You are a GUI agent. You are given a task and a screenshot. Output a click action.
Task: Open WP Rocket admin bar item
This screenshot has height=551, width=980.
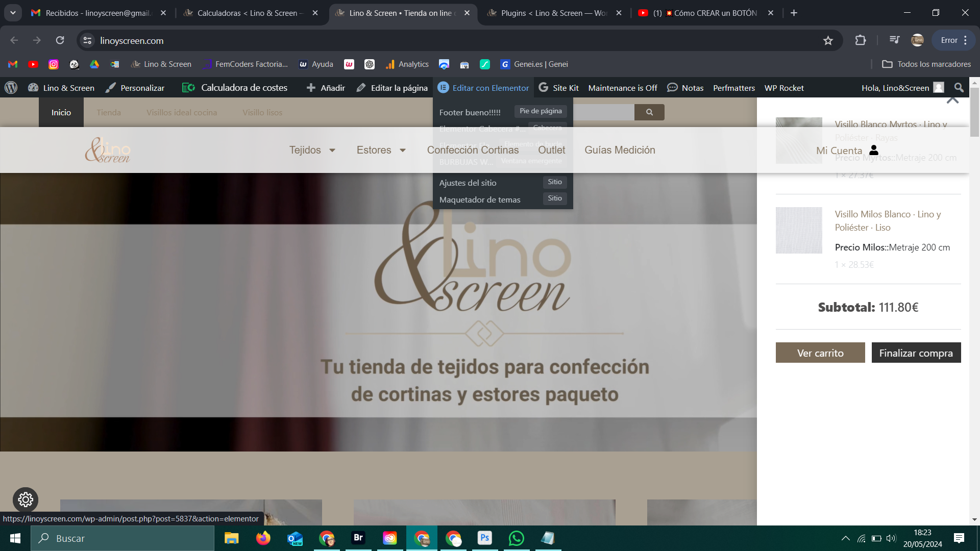(784, 88)
